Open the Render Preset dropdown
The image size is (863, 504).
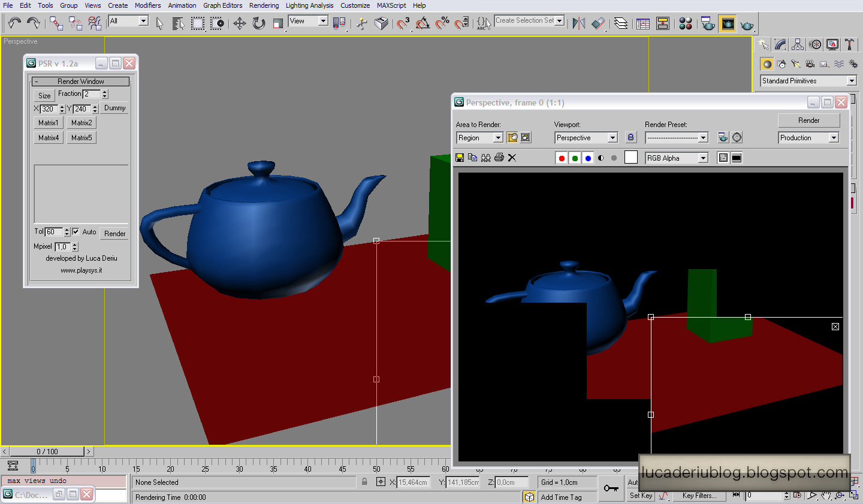click(x=677, y=138)
